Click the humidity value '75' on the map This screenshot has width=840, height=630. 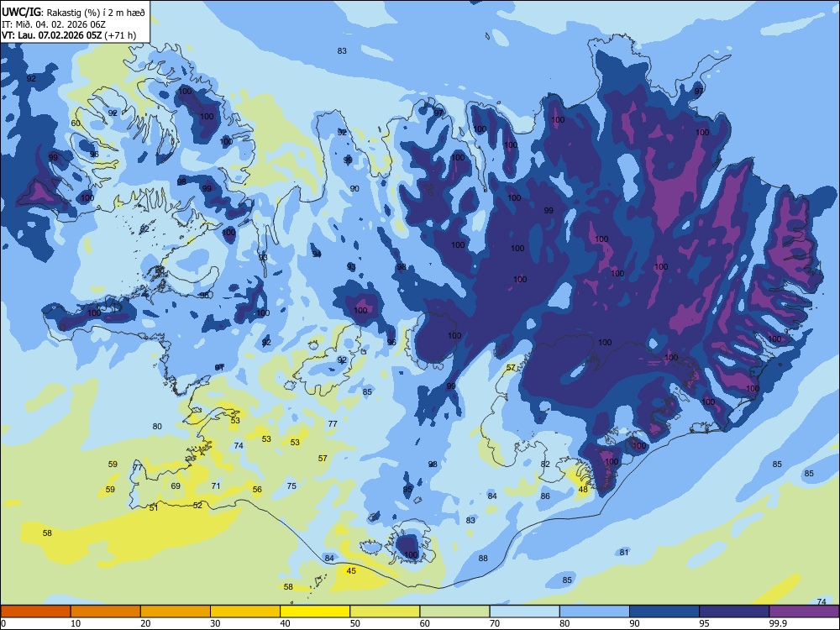pyautogui.click(x=291, y=486)
